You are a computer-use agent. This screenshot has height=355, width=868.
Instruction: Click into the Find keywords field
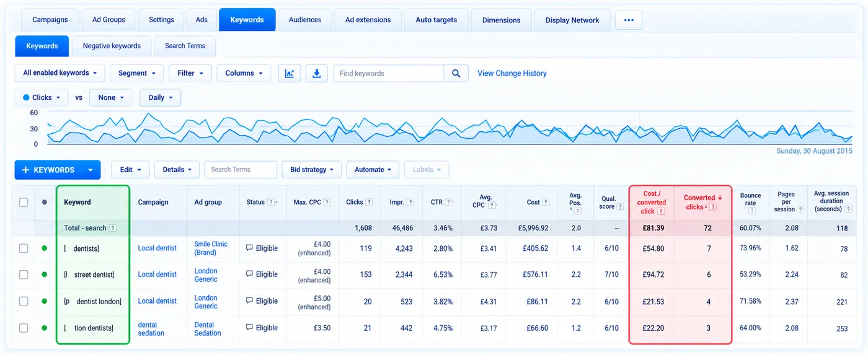pyautogui.click(x=389, y=73)
